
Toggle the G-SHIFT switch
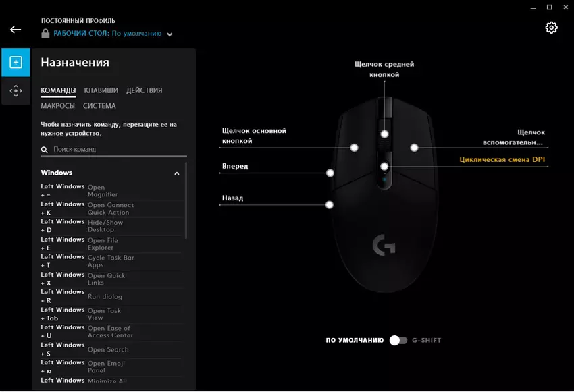[398, 340]
